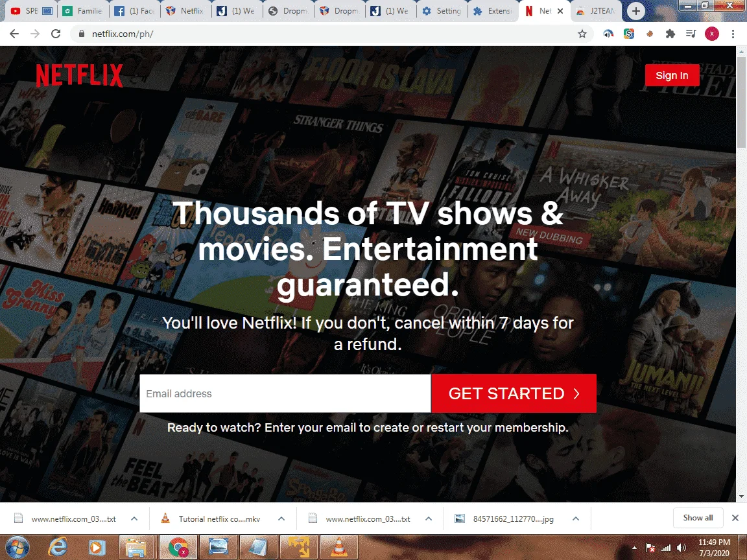Reload the Netflix page
The width and height of the screenshot is (747, 560).
[56, 34]
